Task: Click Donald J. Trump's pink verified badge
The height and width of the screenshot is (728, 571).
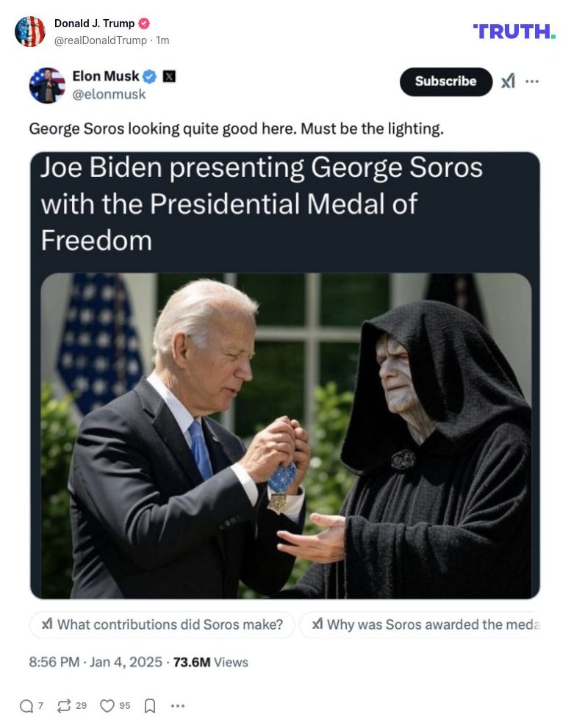Action: tap(144, 24)
